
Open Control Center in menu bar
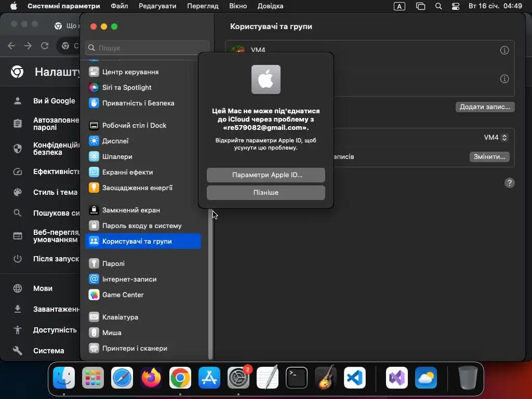455,6
